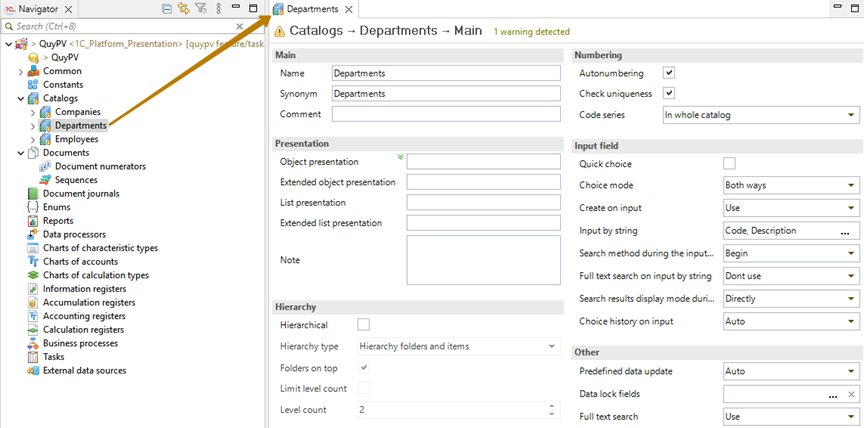Select the Navigator view tab

tap(38, 9)
